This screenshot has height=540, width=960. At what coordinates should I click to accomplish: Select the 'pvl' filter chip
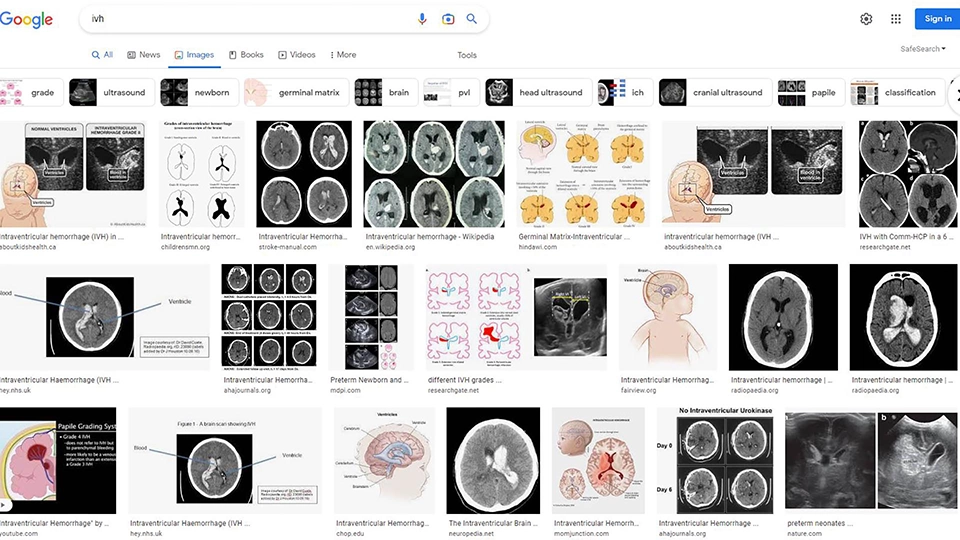click(x=452, y=92)
